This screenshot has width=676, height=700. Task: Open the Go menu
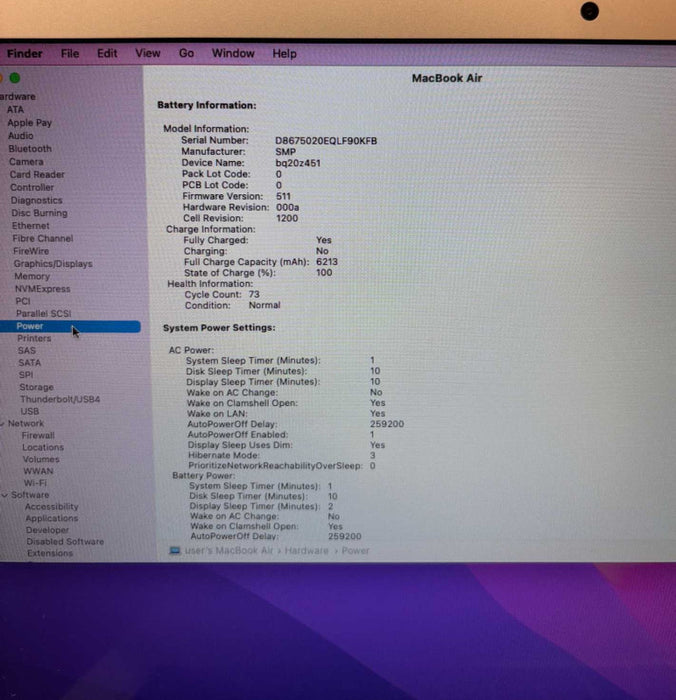(186, 54)
